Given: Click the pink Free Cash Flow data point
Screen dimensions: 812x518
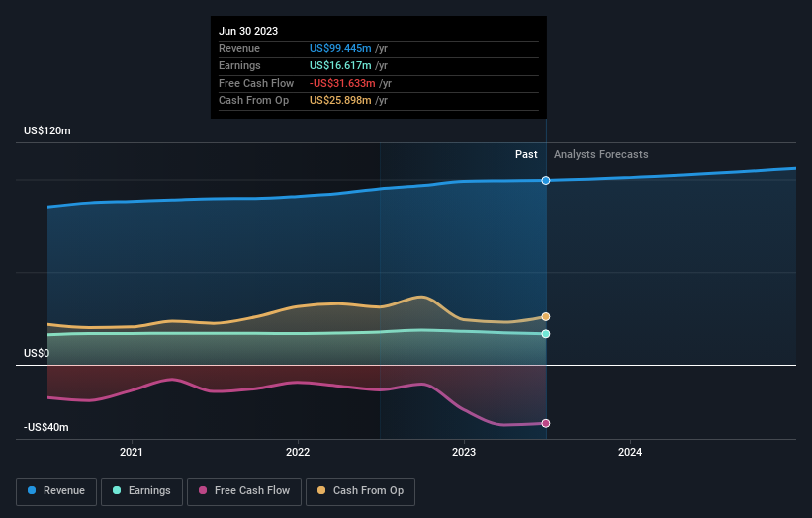Looking at the screenshot, I should tap(546, 423).
